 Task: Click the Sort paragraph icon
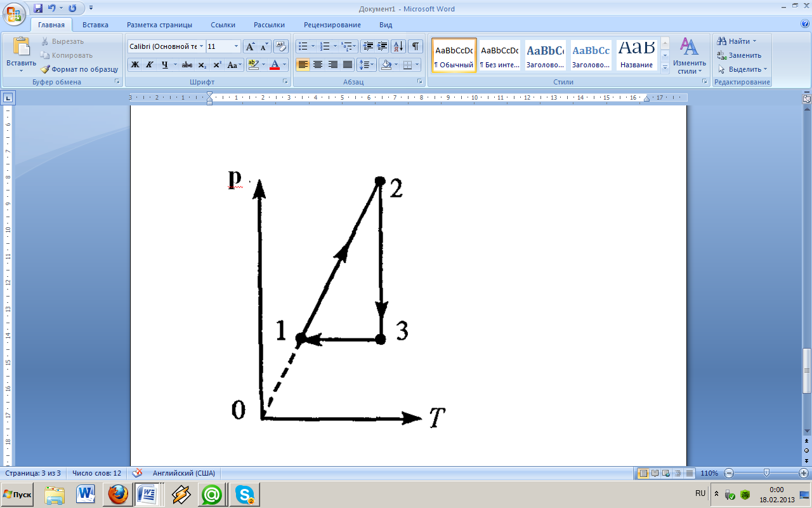click(398, 46)
